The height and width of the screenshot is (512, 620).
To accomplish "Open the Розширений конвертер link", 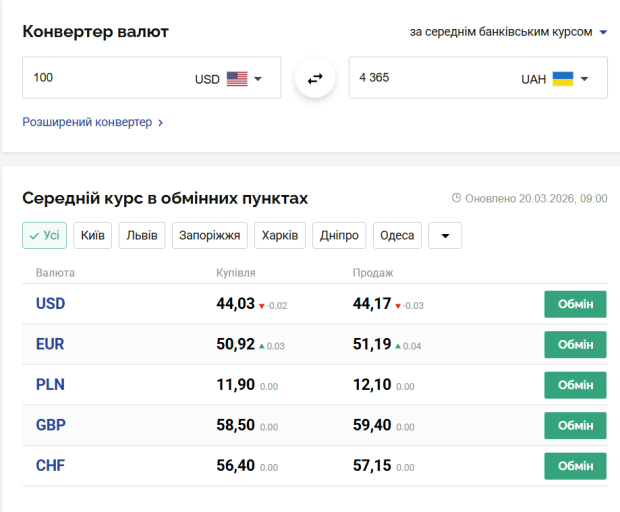I will (x=92, y=122).
